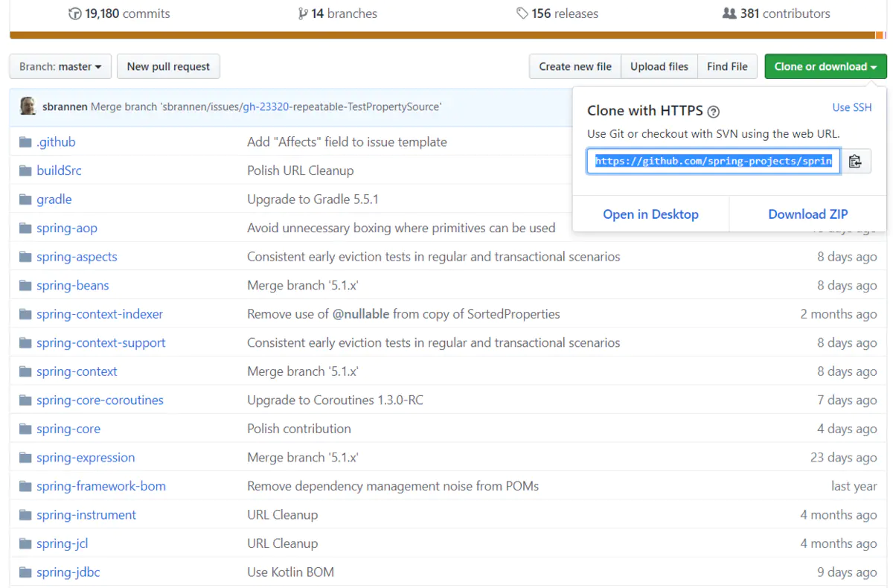Click the releases tag icon
Image resolution: width=893 pixels, height=588 pixels.
pyautogui.click(x=522, y=13)
